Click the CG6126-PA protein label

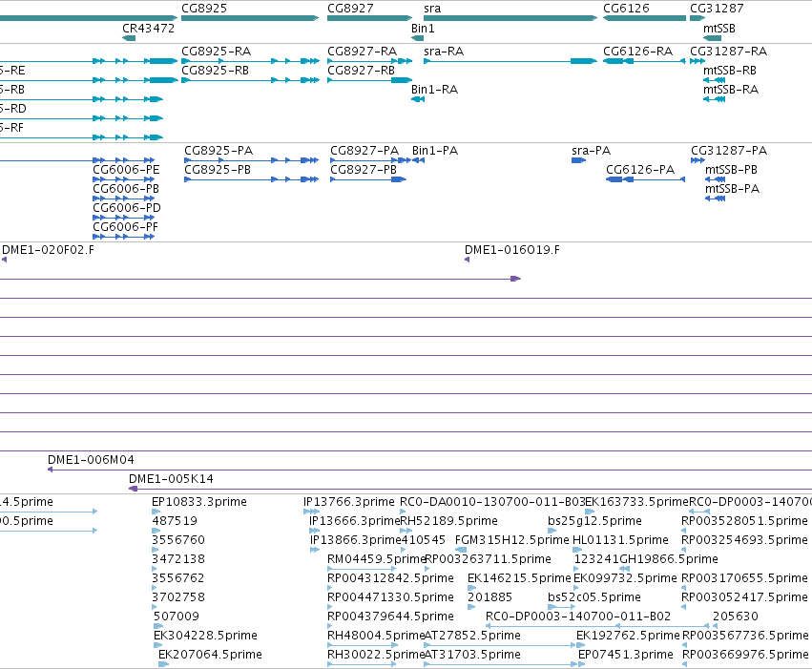[640, 170]
